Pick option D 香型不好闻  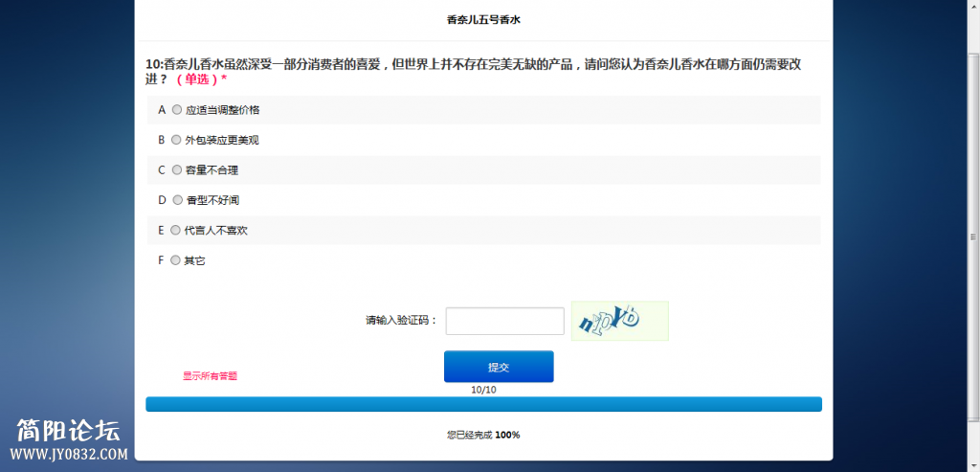coord(177,200)
